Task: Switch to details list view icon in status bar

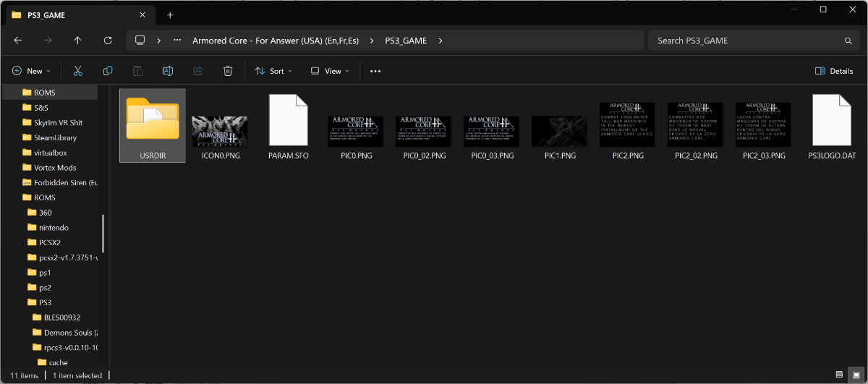Action: [839, 375]
